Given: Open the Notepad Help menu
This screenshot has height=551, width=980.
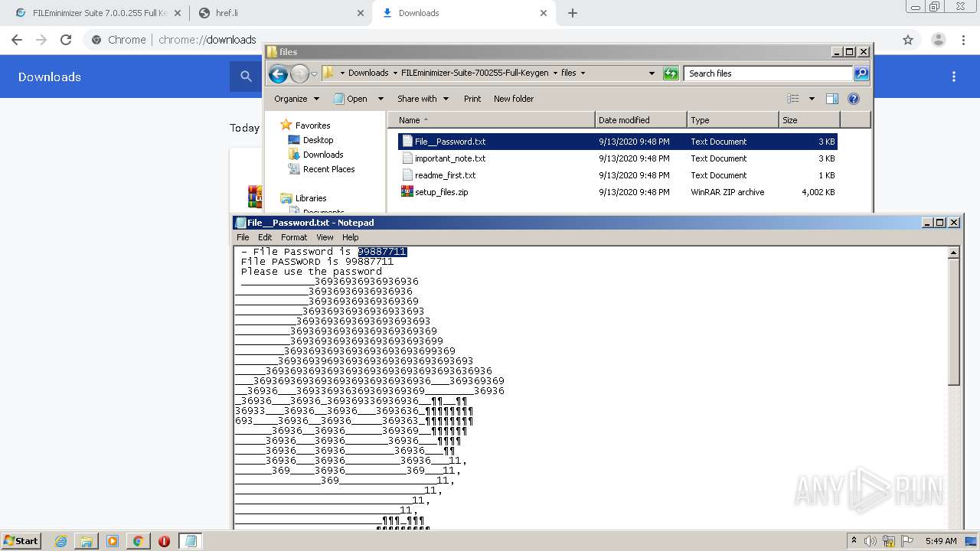Looking at the screenshot, I should click(351, 237).
